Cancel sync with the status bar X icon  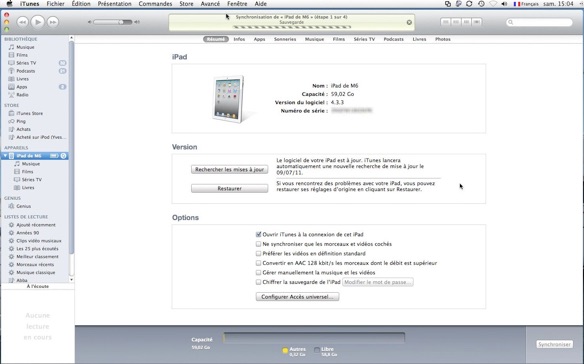click(409, 22)
